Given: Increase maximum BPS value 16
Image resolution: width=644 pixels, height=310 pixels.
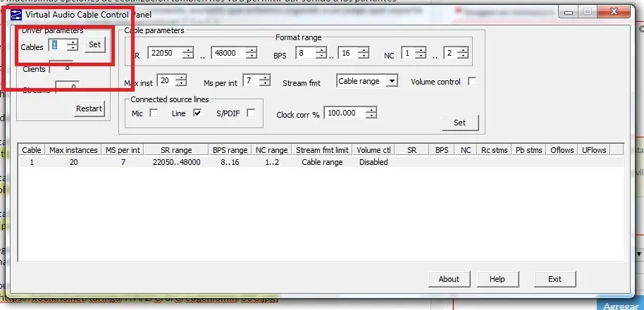Looking at the screenshot, I should point(363,50).
